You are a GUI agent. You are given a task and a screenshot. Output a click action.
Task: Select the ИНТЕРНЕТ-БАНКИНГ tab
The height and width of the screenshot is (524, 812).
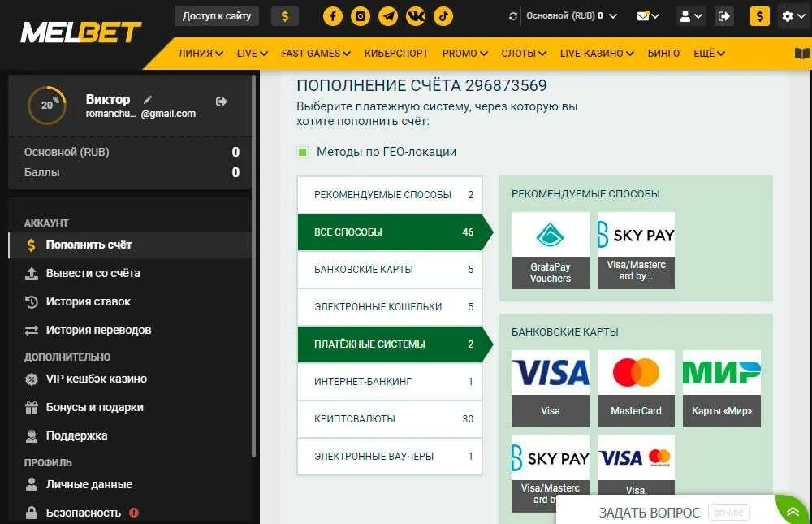coord(390,382)
